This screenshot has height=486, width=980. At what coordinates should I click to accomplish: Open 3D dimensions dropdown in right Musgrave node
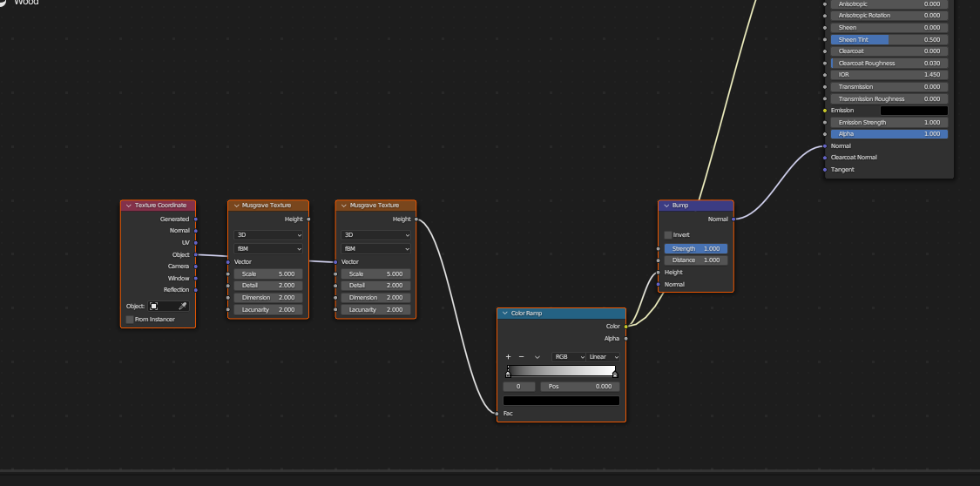(x=376, y=235)
